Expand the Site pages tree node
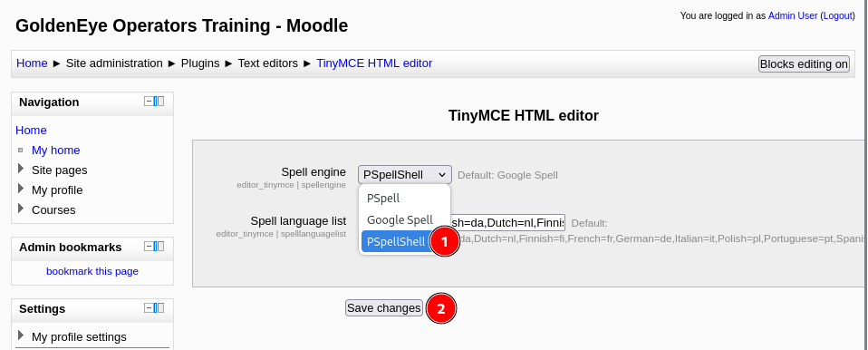868x350 pixels. tap(21, 169)
